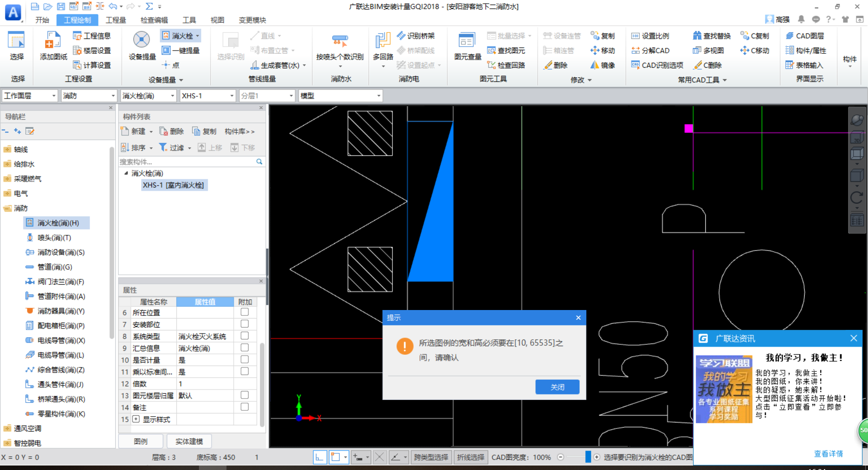868x470 pixels.
Task: Toggle 安装部位 additional checkbox
Action: [x=245, y=324]
